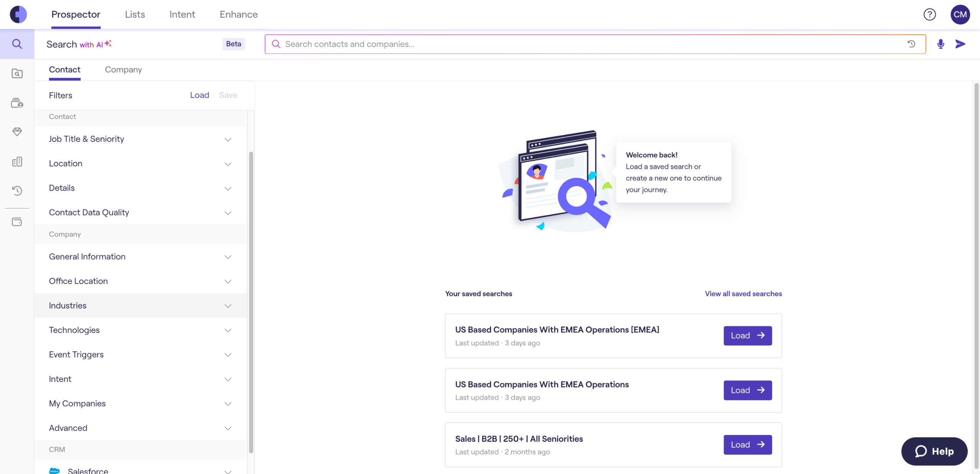Switch to the Company tab

coord(123,70)
